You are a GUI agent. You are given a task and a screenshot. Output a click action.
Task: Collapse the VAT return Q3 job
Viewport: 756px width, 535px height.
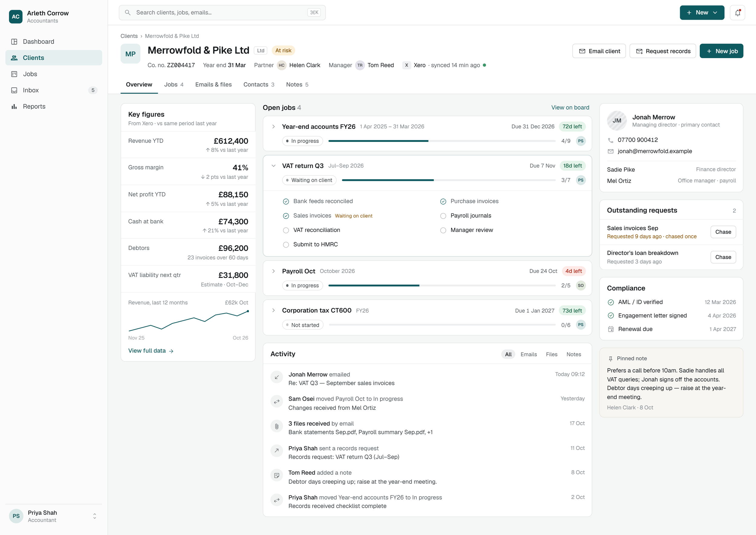point(273,166)
